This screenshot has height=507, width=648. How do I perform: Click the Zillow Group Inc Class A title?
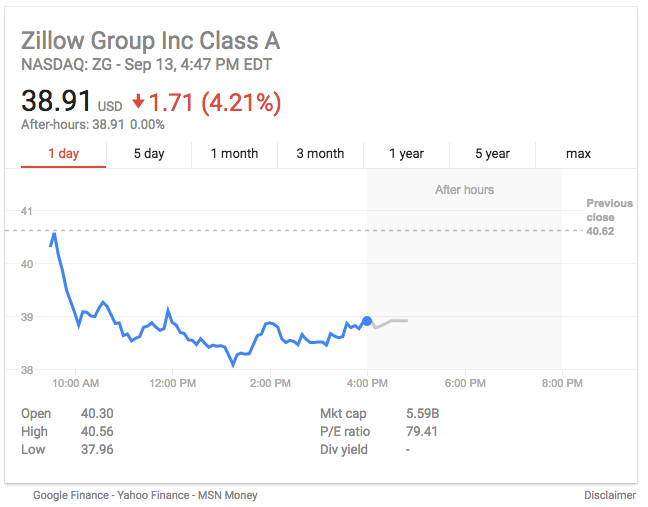[151, 41]
